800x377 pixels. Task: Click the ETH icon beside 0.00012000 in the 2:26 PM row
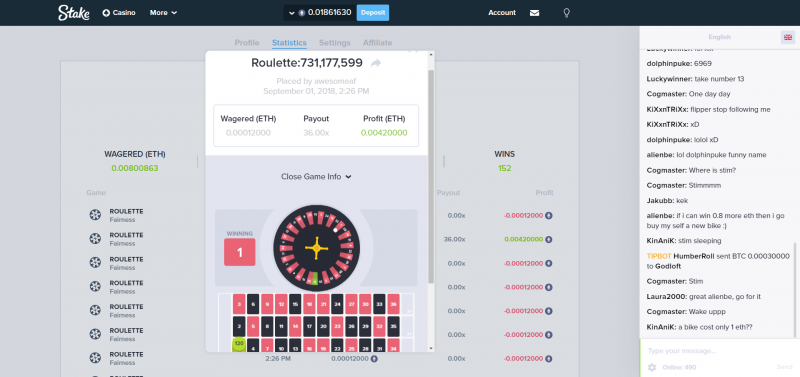pyautogui.click(x=374, y=359)
